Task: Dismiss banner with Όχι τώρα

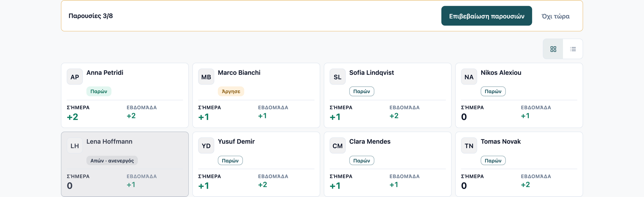Action: pos(556,16)
